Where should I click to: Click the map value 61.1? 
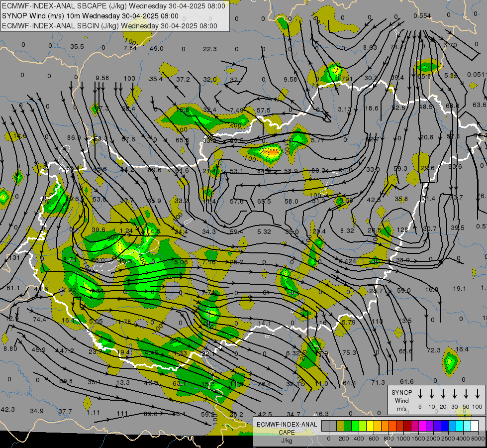tap(13, 288)
